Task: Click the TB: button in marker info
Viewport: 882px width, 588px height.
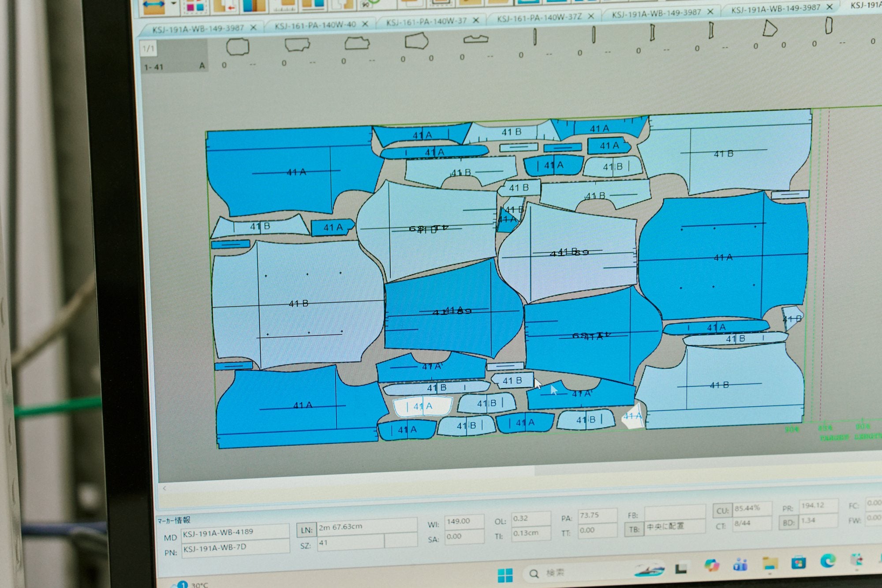Action: (x=634, y=529)
